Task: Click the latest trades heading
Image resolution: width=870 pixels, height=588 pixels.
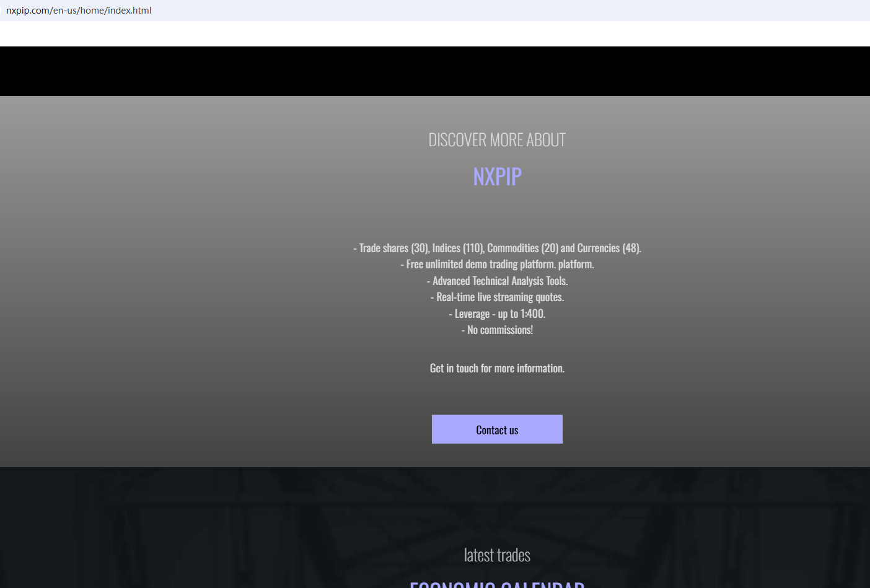Action: 497,555
